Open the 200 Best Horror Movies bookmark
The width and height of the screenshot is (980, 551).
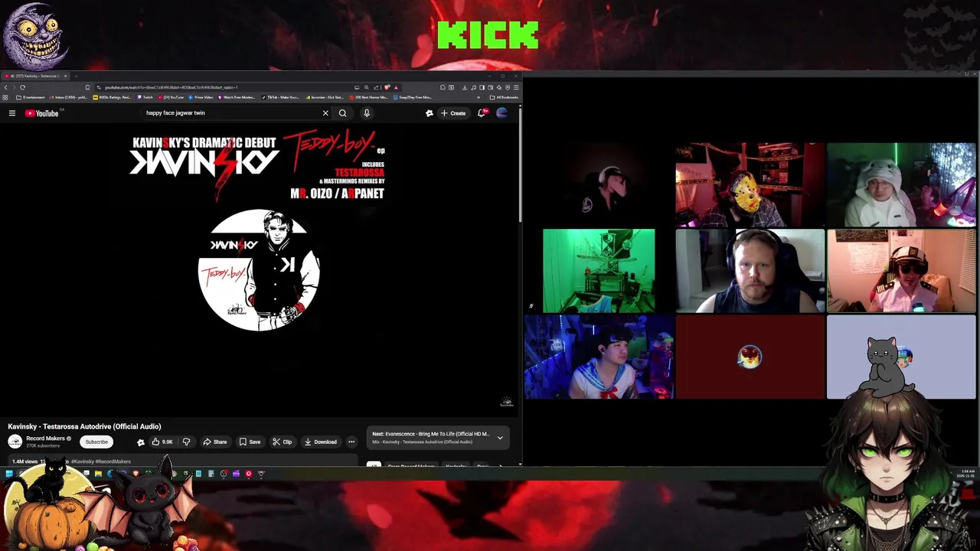coord(369,97)
